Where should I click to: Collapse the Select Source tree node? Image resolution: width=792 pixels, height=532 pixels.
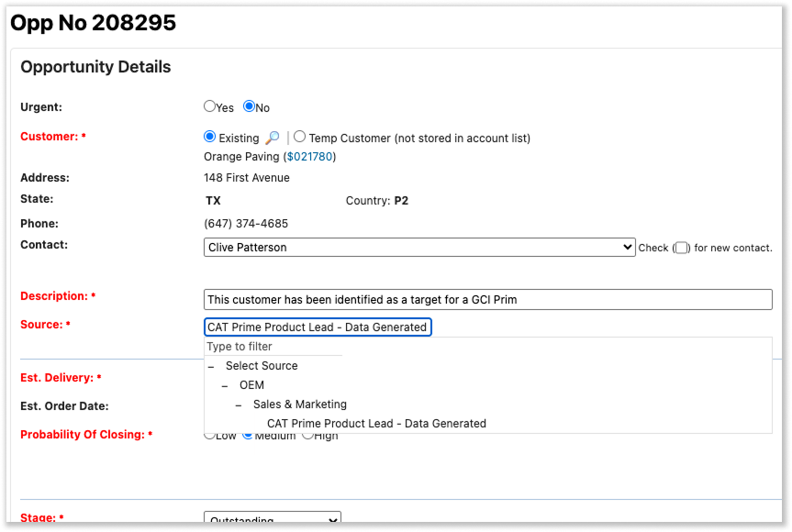pos(211,366)
